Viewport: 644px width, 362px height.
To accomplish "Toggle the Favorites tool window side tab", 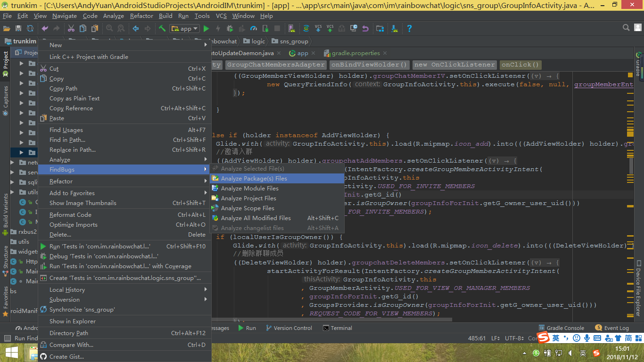I will (x=6, y=301).
